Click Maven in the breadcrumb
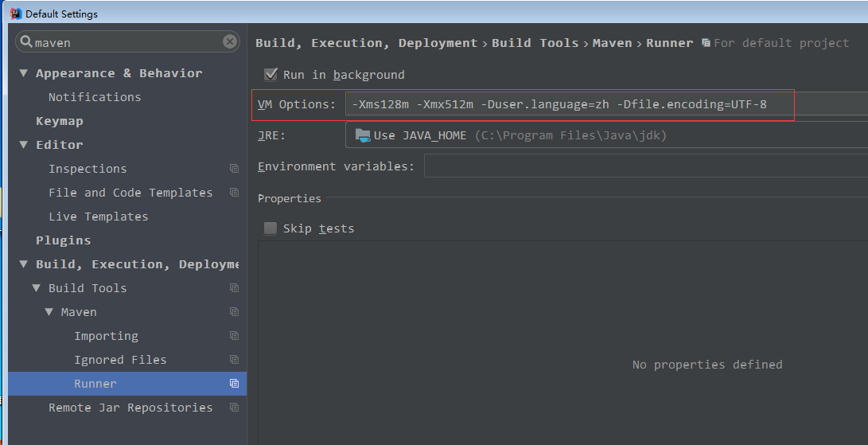Image resolution: width=868 pixels, height=445 pixels. coord(613,43)
